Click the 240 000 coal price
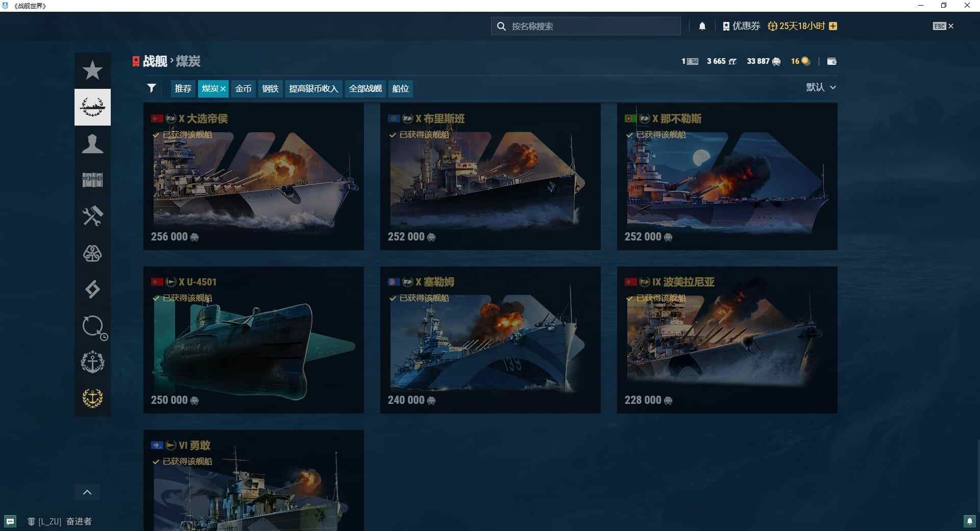Image resolution: width=980 pixels, height=531 pixels. pos(411,400)
